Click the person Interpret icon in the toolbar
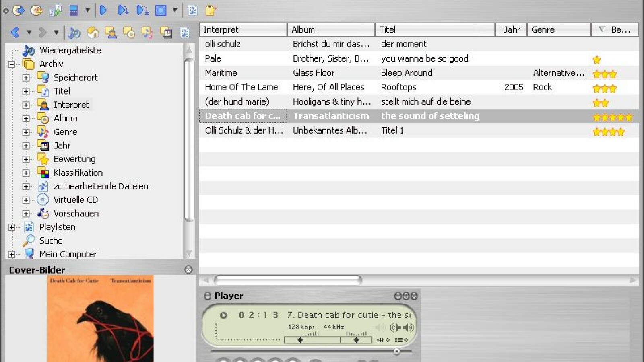The height and width of the screenshot is (362, 644). [111, 32]
